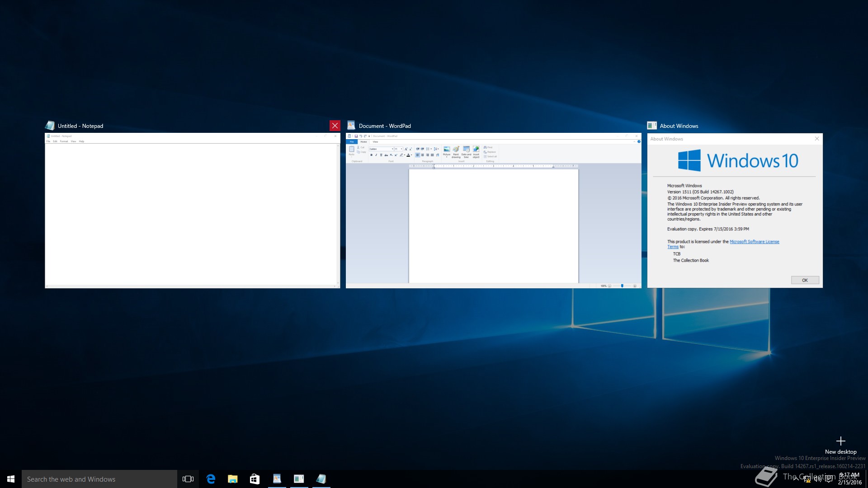Select the Notepad taskbar icon
868x488 pixels.
point(321,479)
